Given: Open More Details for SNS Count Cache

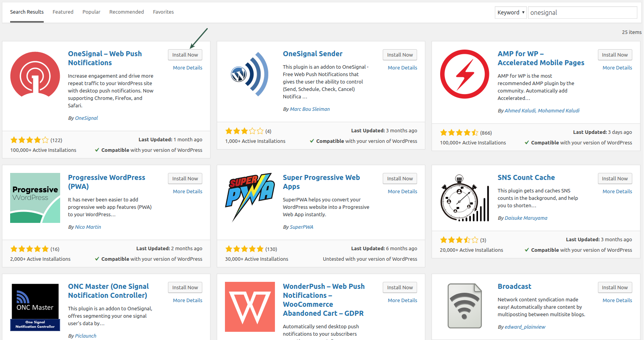Looking at the screenshot, I should 617,191.
